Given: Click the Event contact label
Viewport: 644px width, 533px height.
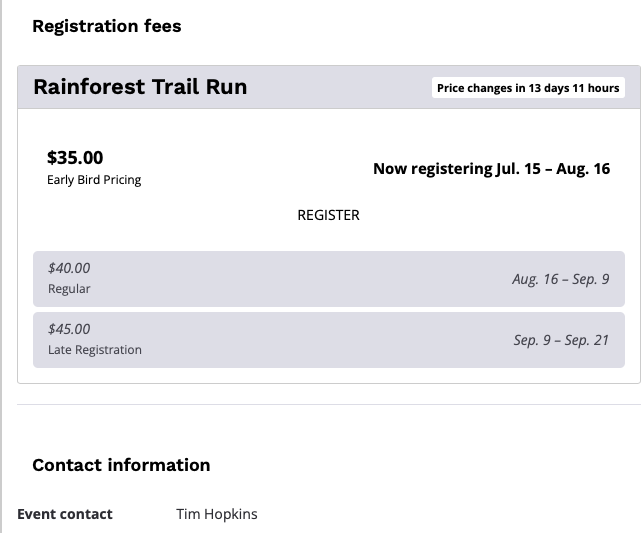Looking at the screenshot, I should pyautogui.click(x=65, y=514).
